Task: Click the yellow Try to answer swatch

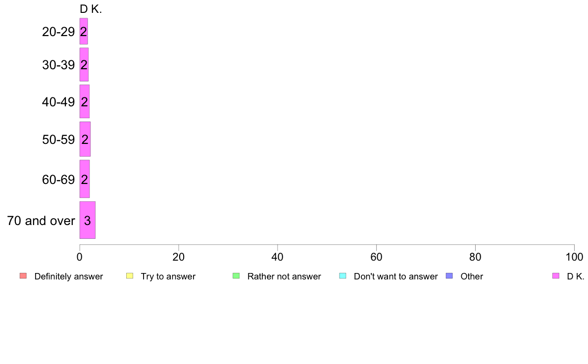Action: 130,276
